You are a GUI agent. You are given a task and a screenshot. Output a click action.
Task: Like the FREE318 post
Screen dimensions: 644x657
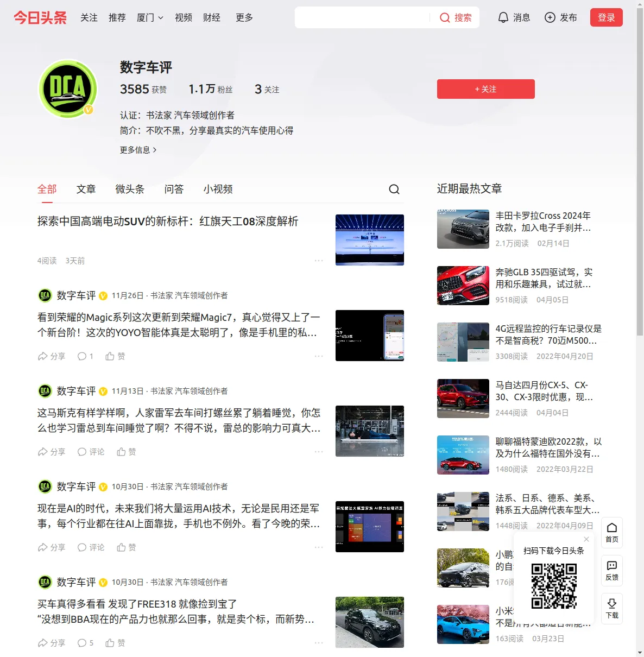(115, 643)
